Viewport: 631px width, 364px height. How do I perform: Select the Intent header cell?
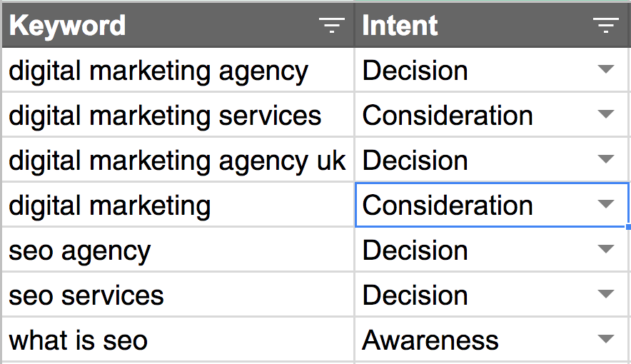(x=400, y=26)
